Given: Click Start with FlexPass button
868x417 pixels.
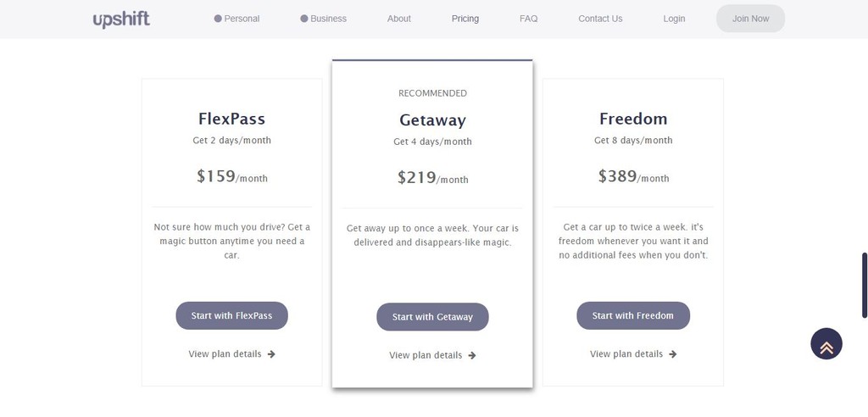Looking at the screenshot, I should pyautogui.click(x=232, y=315).
